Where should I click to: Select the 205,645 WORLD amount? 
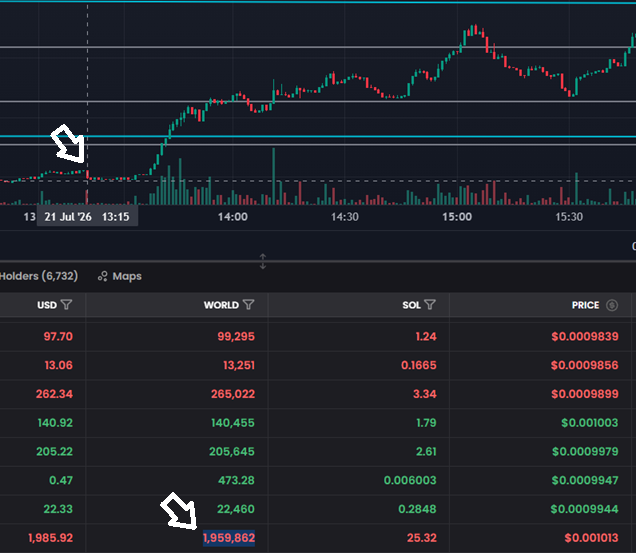click(232, 452)
